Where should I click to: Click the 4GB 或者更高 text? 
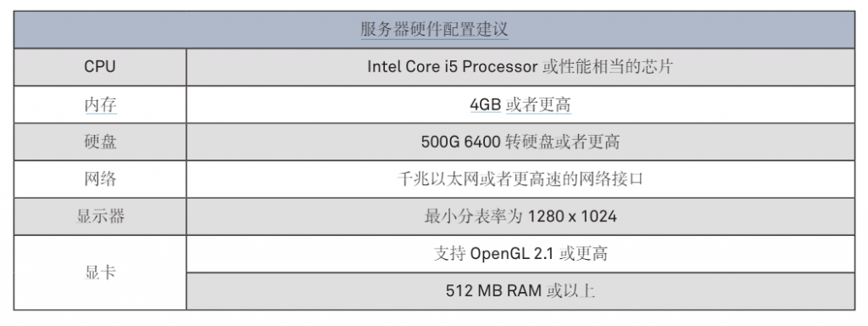520,104
